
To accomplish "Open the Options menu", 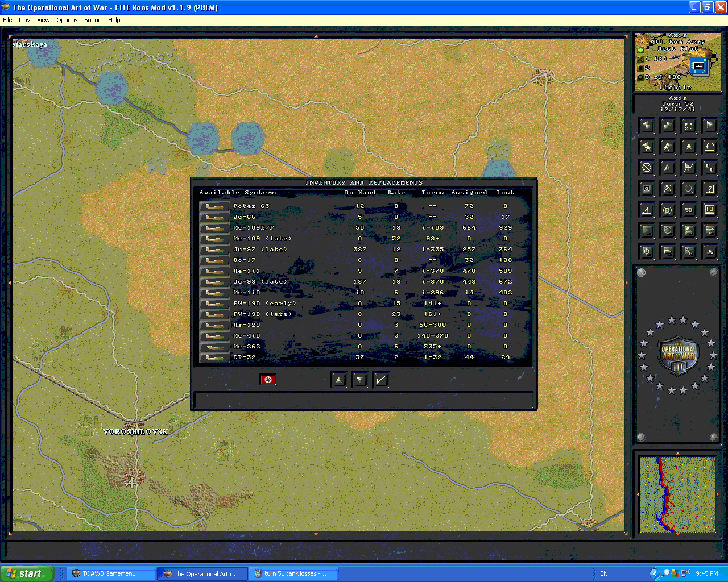I will point(67,20).
